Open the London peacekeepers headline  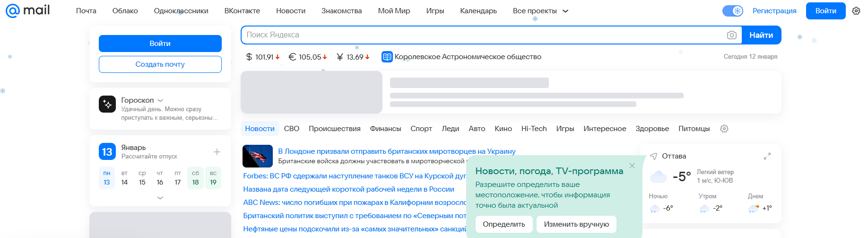[397, 151]
